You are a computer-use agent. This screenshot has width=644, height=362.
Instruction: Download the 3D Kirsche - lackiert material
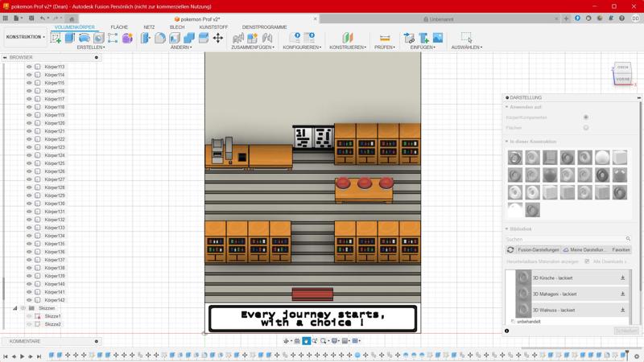(x=622, y=278)
